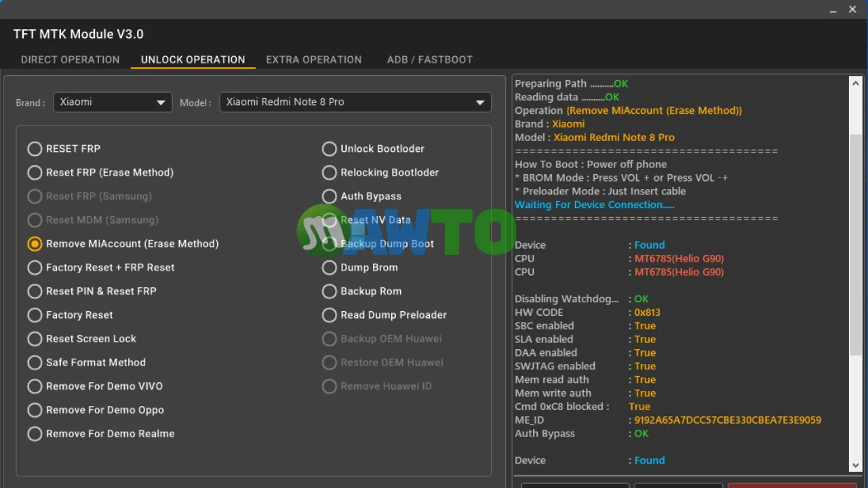Choose the Factory Reset option
This screenshot has height=488, width=868.
(x=70, y=314)
